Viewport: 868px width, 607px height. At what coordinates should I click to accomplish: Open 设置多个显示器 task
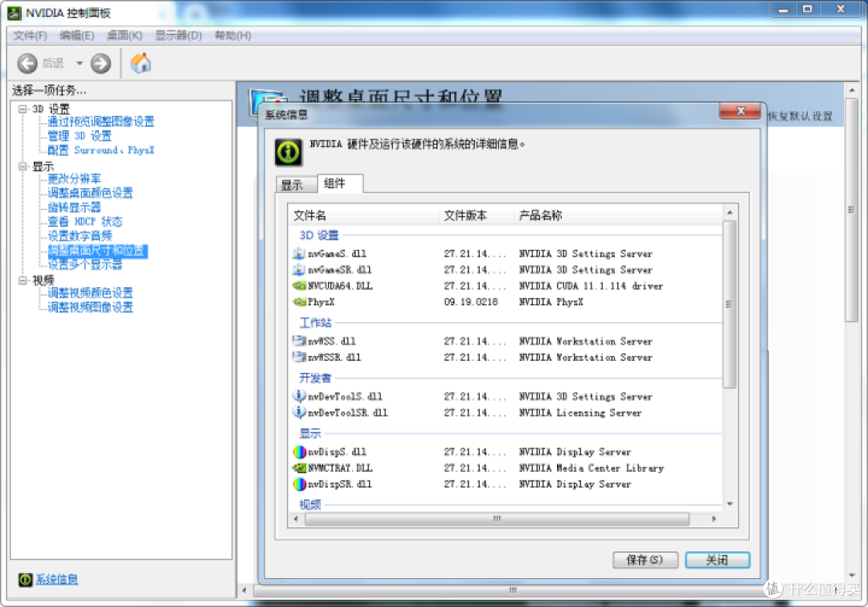pos(84,265)
